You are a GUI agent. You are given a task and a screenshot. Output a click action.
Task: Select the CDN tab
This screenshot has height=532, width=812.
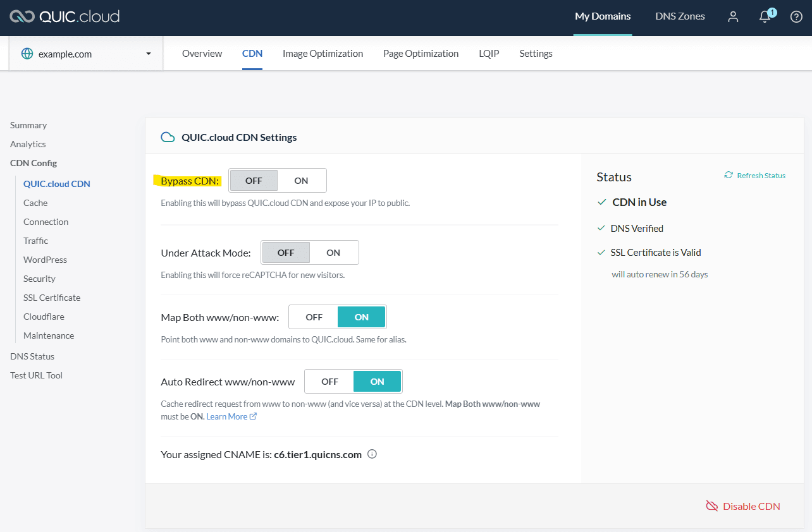[x=252, y=54]
